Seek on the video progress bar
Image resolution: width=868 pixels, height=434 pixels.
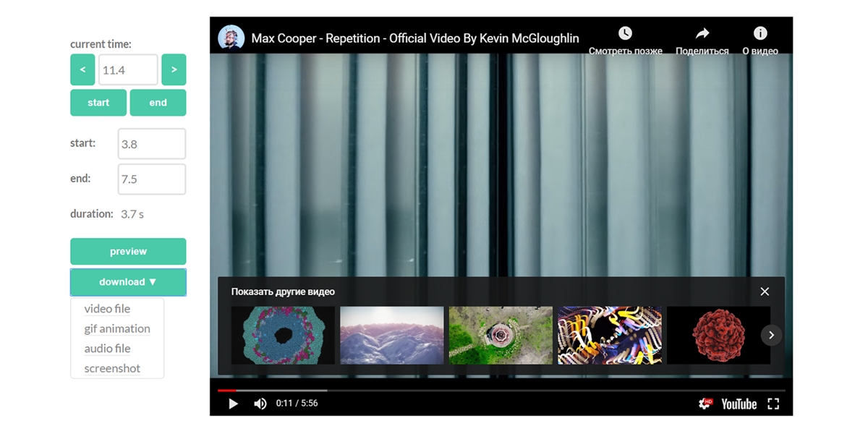[x=501, y=391]
